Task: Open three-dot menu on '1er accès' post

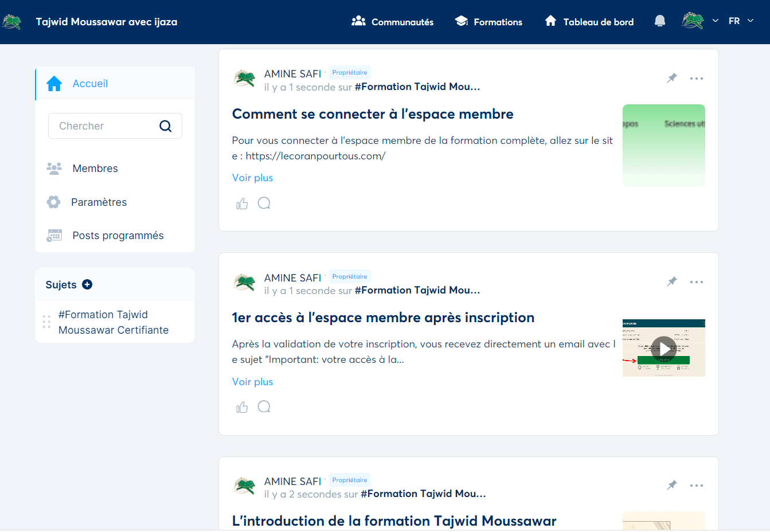Action: [697, 282]
